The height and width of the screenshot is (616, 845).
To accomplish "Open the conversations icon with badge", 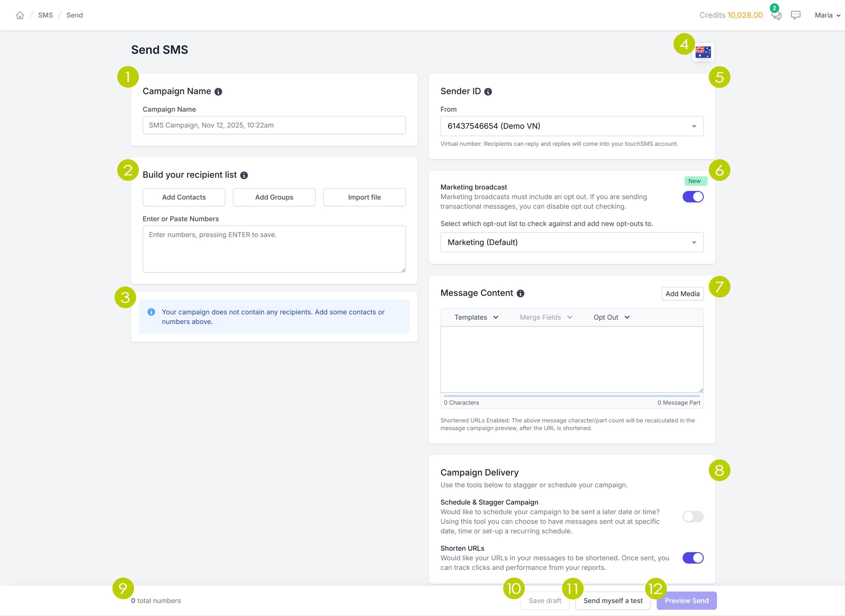I will 776,15.
